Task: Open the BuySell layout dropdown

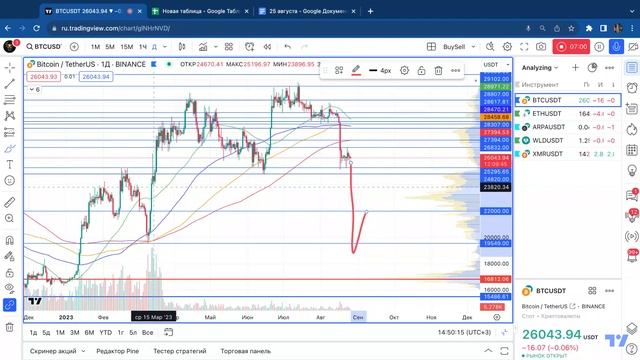Action: point(460,47)
